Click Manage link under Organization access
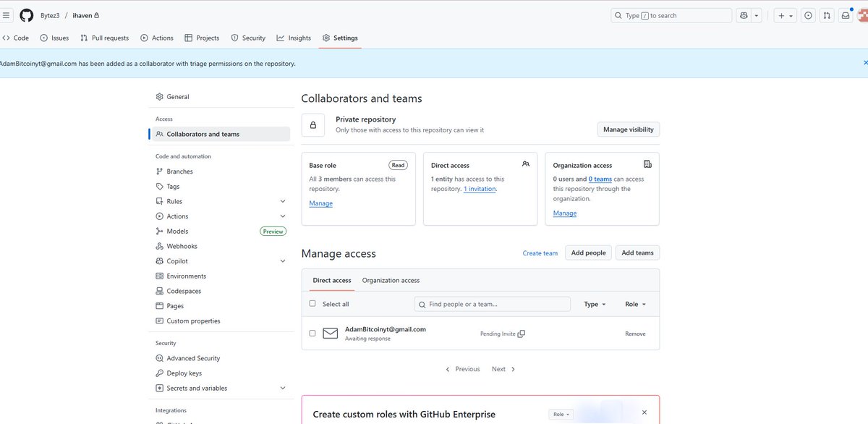This screenshot has height=424, width=868. pyautogui.click(x=565, y=213)
